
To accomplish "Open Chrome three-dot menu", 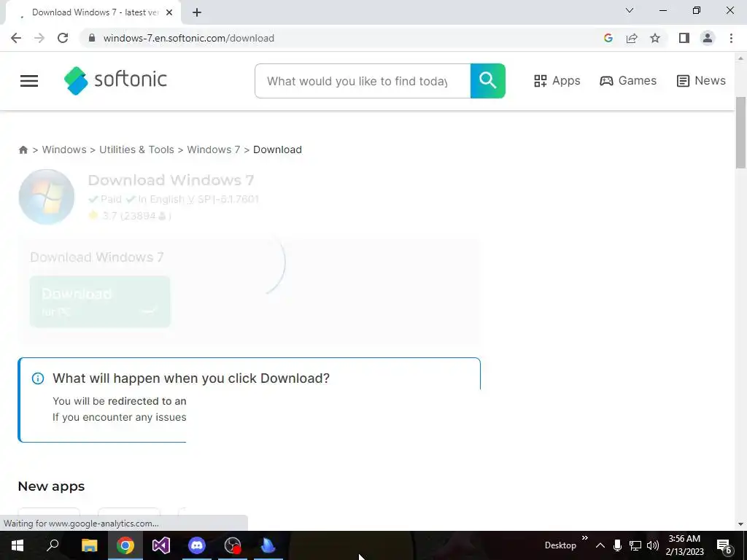I will click(731, 38).
